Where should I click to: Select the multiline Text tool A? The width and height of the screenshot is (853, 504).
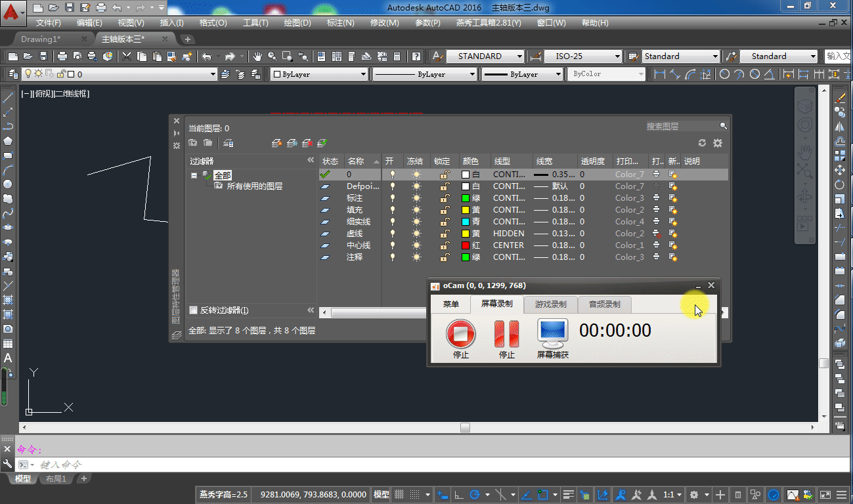pyautogui.click(x=8, y=358)
